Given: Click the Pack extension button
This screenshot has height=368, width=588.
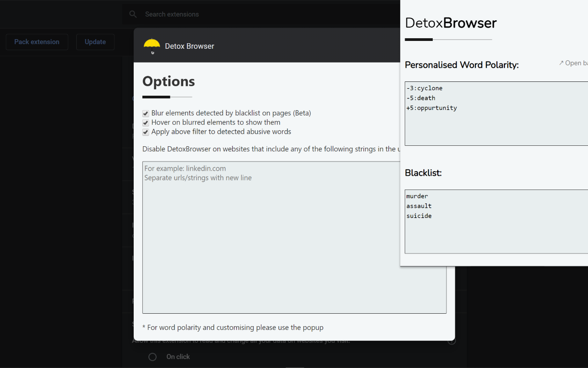Looking at the screenshot, I should [37, 42].
